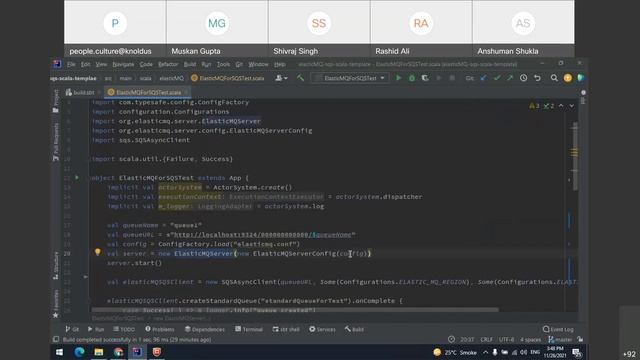This screenshot has width=640, height=360.
Task: Run ElasticMQForSQSTest with the green play button
Action: point(398,78)
